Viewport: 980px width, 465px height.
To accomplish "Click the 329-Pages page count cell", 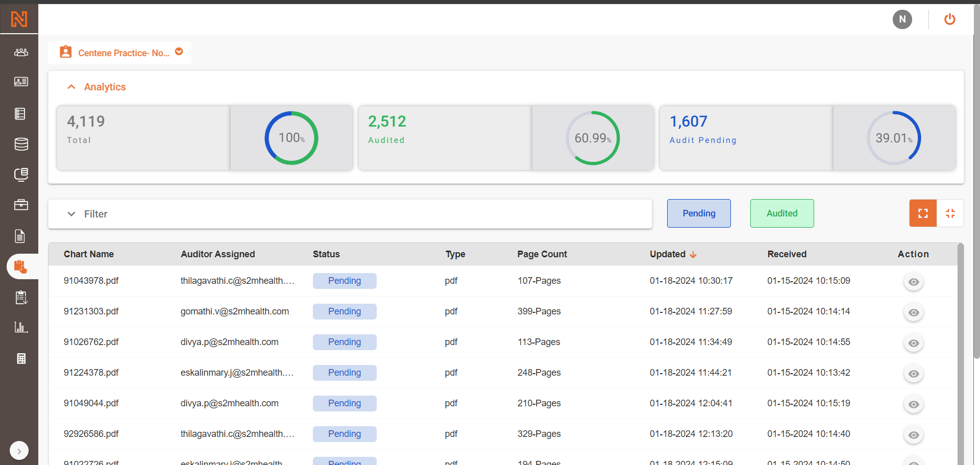I will (x=539, y=434).
